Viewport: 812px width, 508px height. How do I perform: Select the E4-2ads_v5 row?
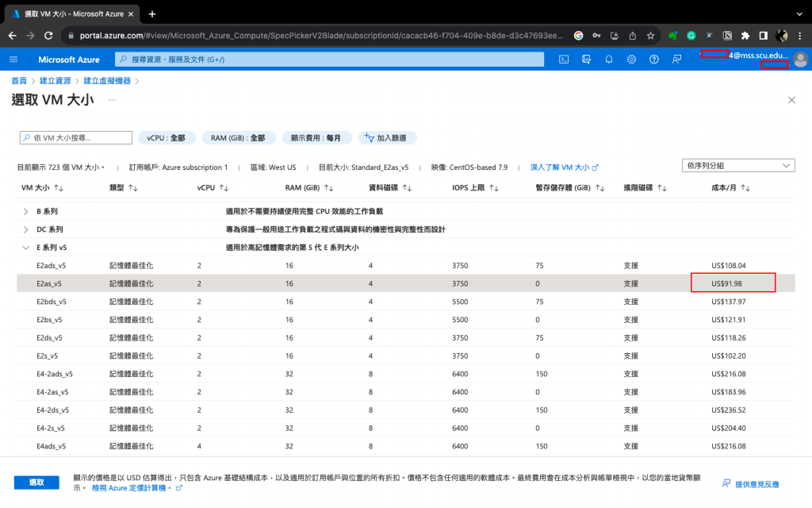tap(405, 374)
